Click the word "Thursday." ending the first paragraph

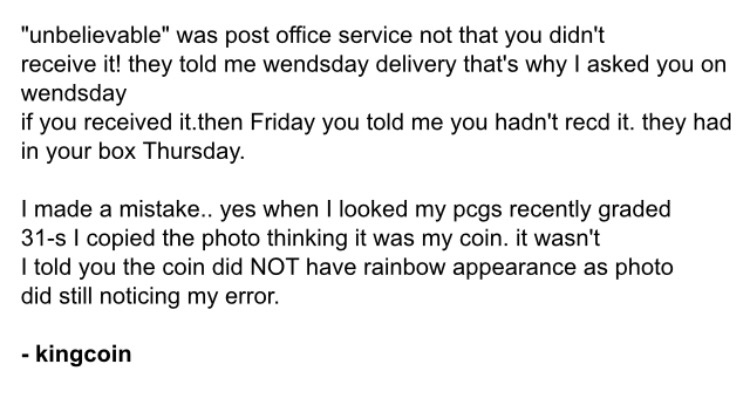coord(194,152)
